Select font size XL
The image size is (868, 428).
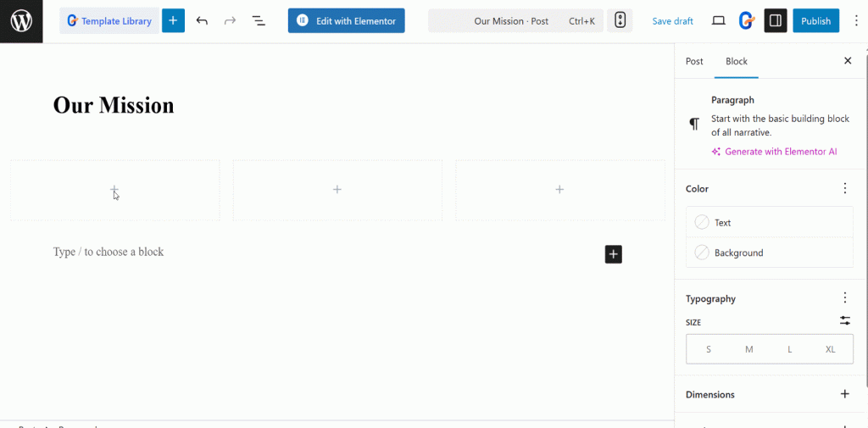tap(831, 349)
